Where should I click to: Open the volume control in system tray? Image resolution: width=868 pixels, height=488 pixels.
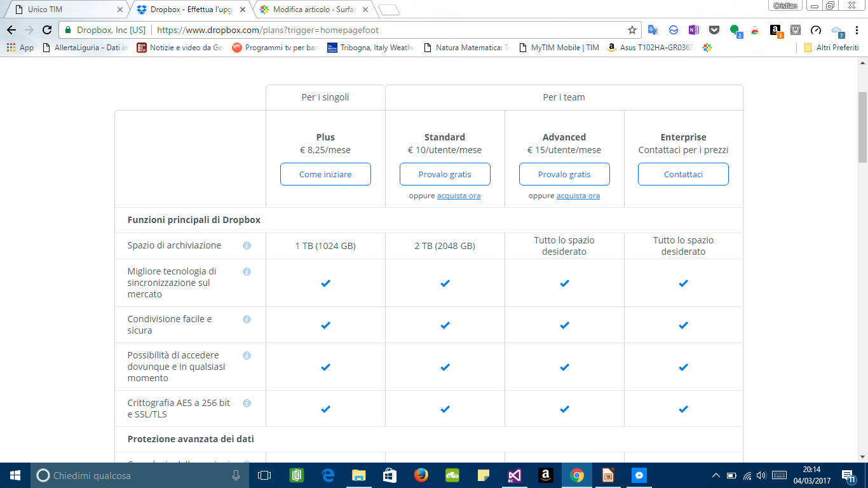(x=761, y=475)
